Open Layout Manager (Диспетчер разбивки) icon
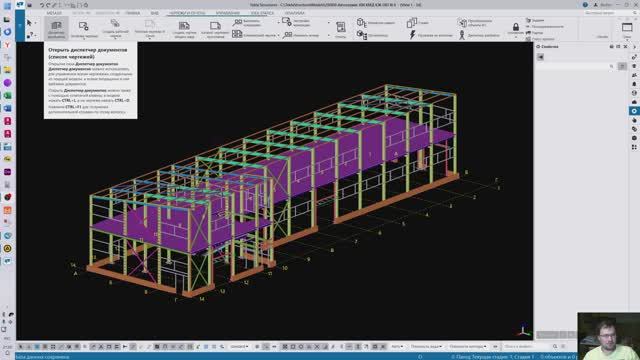This screenshot has height=360, width=640. point(462,35)
